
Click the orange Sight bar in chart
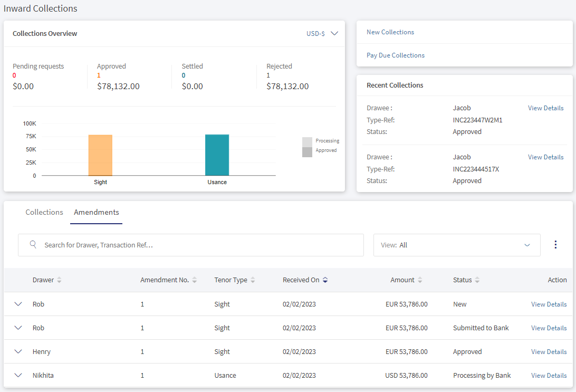click(x=100, y=155)
